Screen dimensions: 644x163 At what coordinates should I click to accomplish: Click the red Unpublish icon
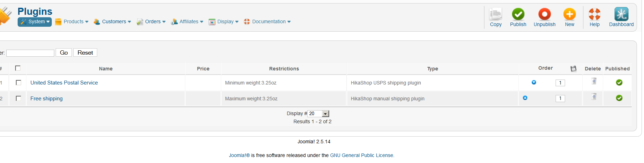click(544, 15)
